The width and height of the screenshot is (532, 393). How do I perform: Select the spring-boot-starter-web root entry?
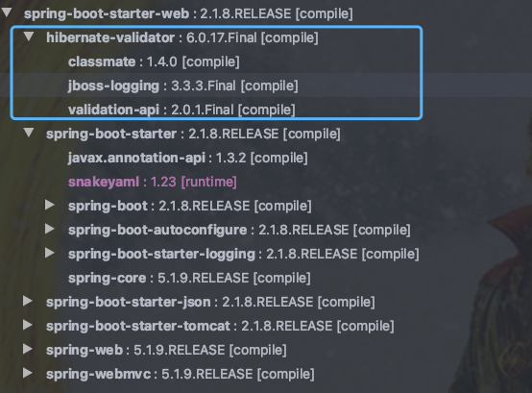click(188, 13)
